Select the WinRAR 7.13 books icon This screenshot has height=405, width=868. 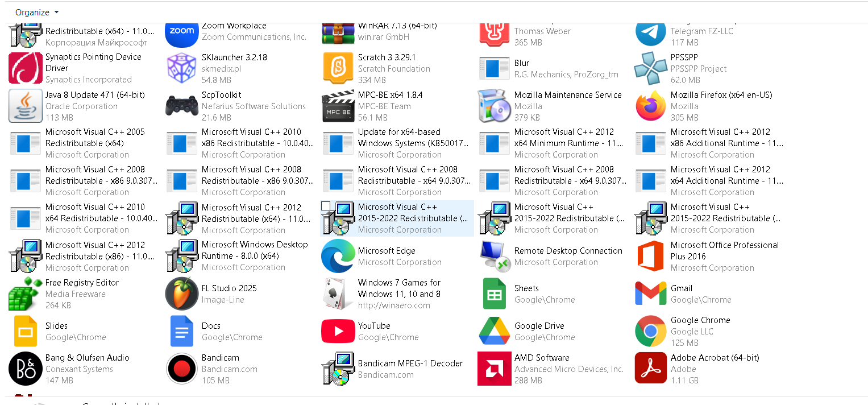(338, 34)
